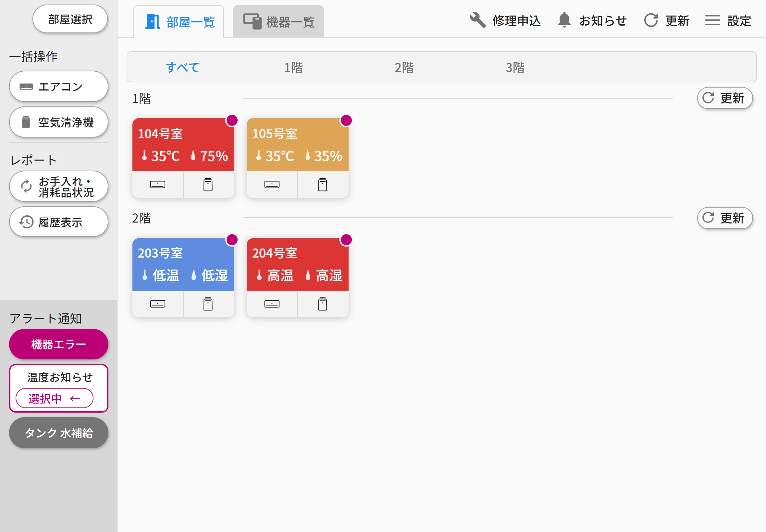Open 部屋選択 room selector

[70, 19]
